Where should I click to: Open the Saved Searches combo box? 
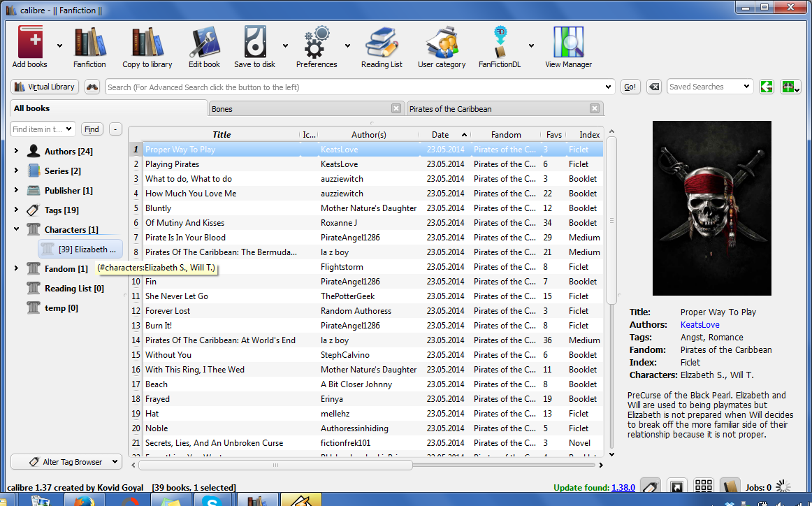[709, 87]
